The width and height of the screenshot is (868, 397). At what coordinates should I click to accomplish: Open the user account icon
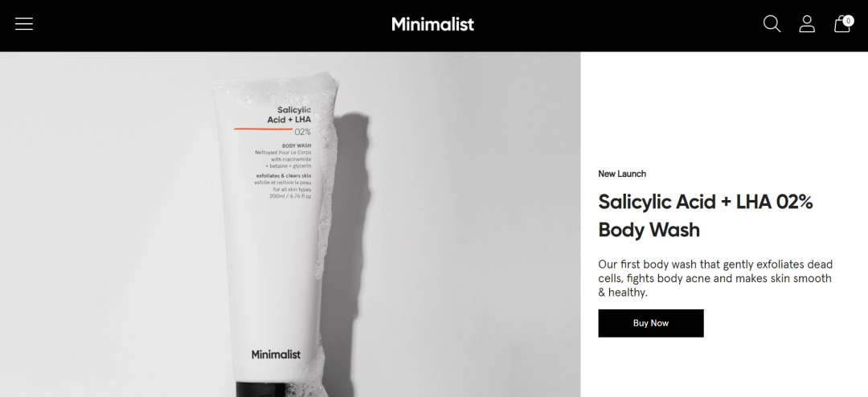pos(807,24)
